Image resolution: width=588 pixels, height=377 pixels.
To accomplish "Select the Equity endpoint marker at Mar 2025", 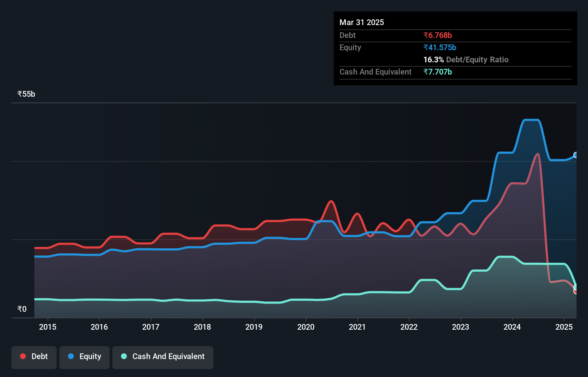I will point(576,155).
